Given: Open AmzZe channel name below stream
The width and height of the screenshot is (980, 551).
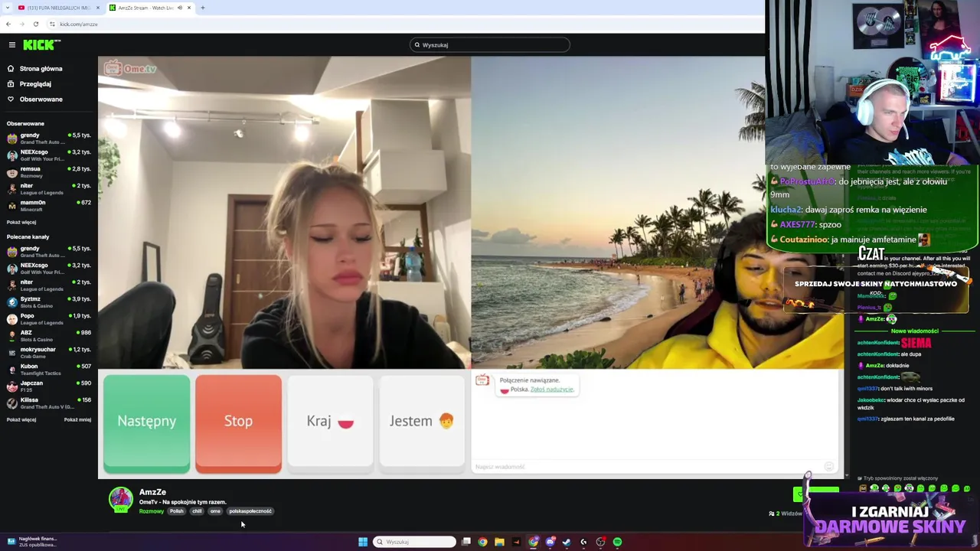Looking at the screenshot, I should 152,492.
